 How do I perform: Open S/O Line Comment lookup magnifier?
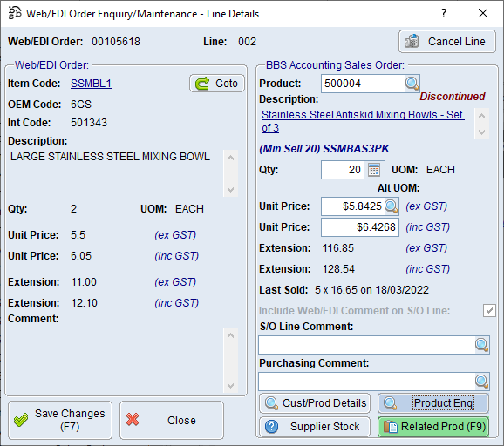click(x=481, y=345)
